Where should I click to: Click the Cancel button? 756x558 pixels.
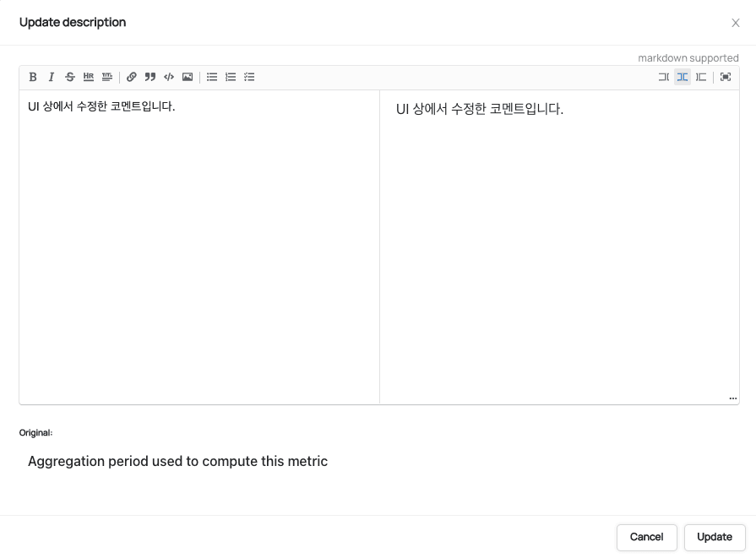click(646, 537)
